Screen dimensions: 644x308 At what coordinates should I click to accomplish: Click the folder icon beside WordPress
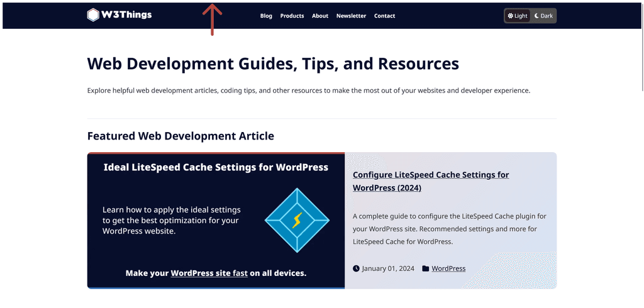(x=426, y=268)
